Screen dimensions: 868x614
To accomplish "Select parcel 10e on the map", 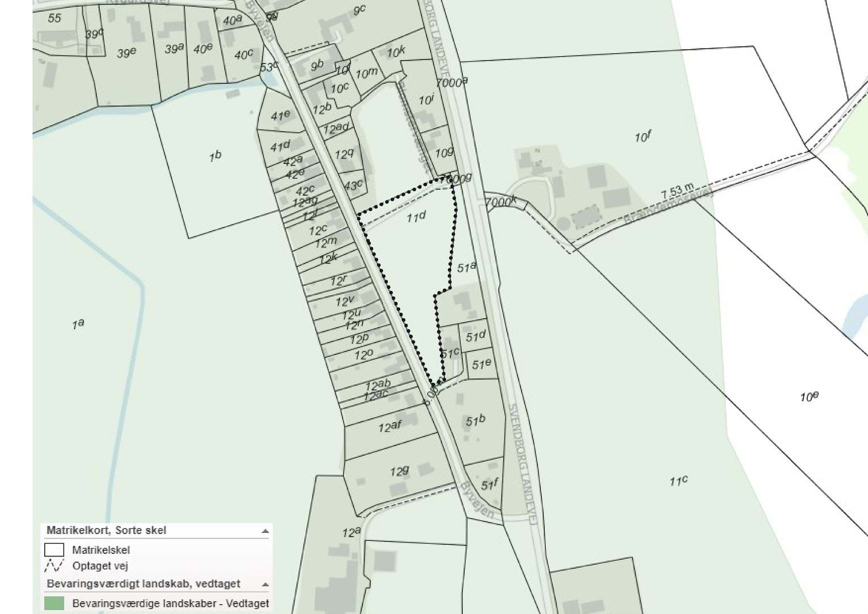I will (x=809, y=397).
